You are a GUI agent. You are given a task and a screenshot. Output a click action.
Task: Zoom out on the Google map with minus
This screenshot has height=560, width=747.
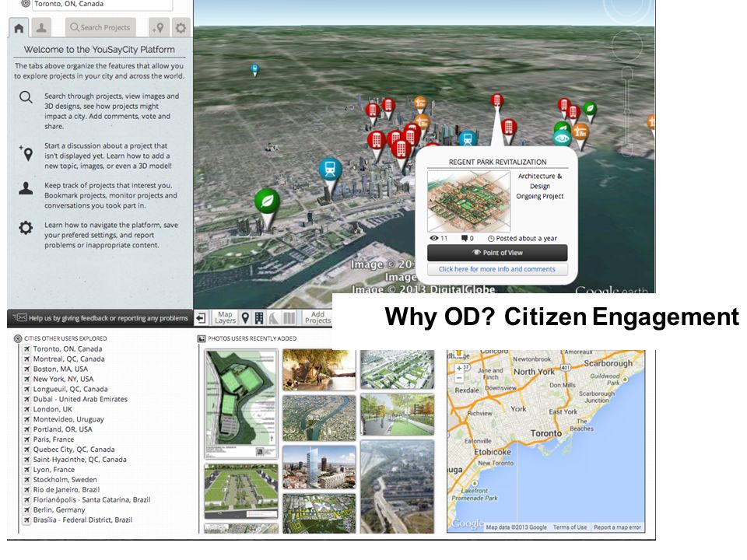click(459, 378)
